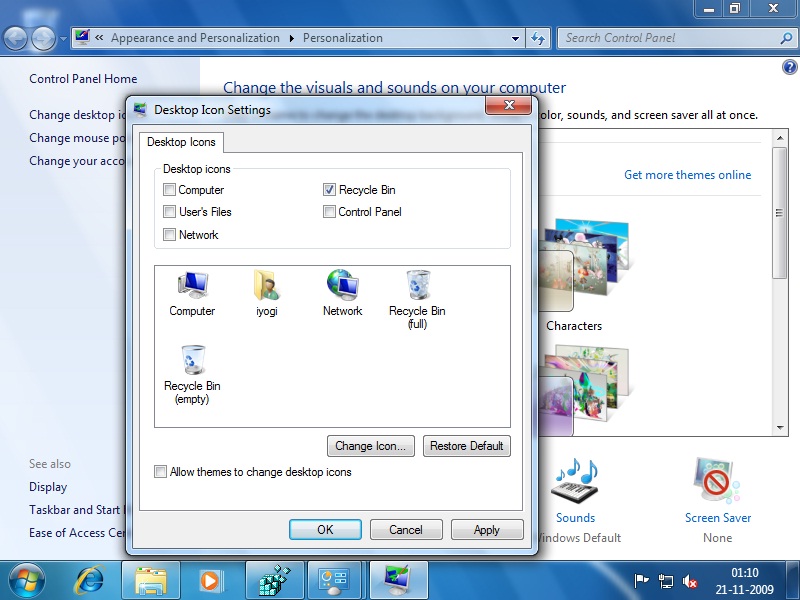
Task: Click the Restore Default button
Action: pyautogui.click(x=466, y=446)
